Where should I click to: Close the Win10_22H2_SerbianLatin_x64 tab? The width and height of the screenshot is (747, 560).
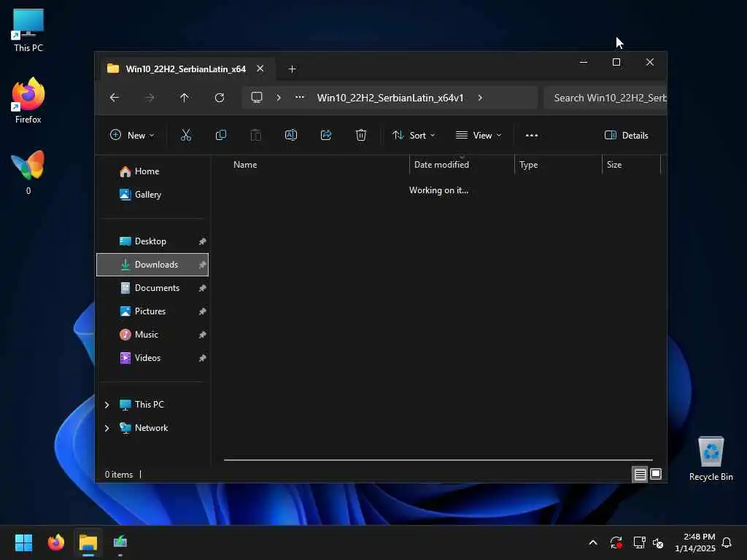260,69
